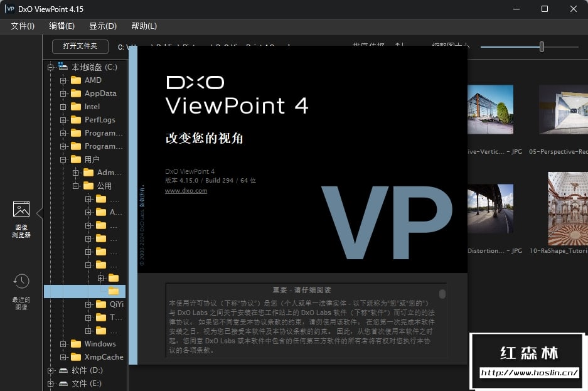Image resolution: width=588 pixels, height=391 pixels.
Task: Select the QiYi folder icon
Action: pyautogui.click(x=101, y=304)
